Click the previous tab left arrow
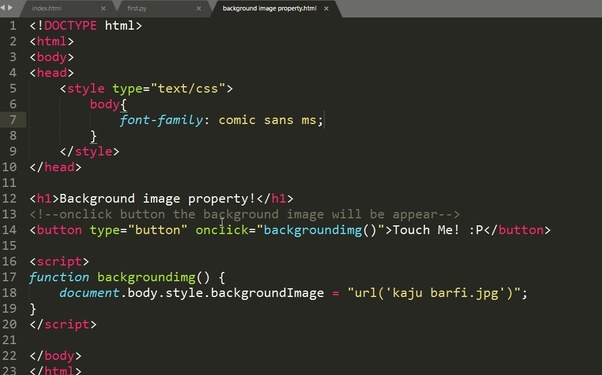 coord(3,7)
